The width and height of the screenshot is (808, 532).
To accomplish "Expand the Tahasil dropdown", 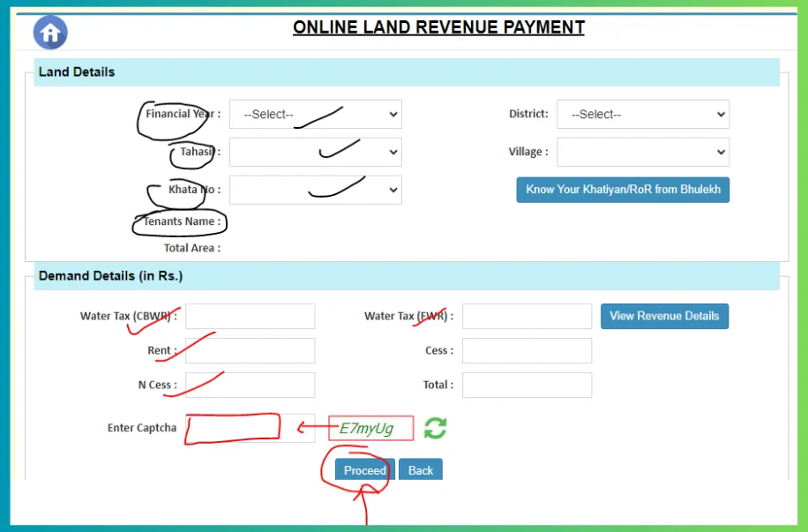I will (316, 152).
